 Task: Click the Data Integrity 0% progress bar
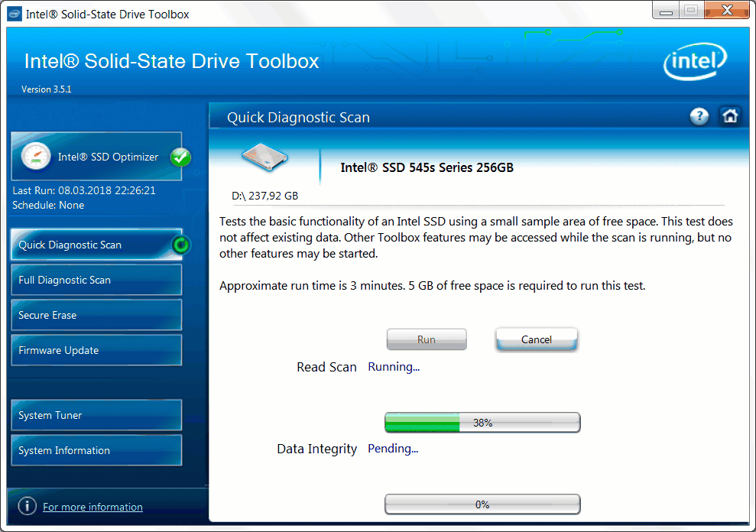[x=482, y=504]
